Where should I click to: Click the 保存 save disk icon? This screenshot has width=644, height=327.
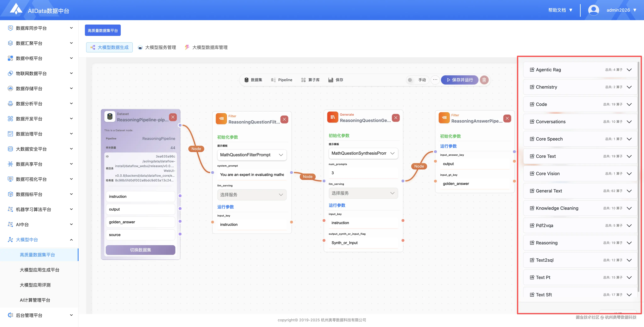coord(331,80)
